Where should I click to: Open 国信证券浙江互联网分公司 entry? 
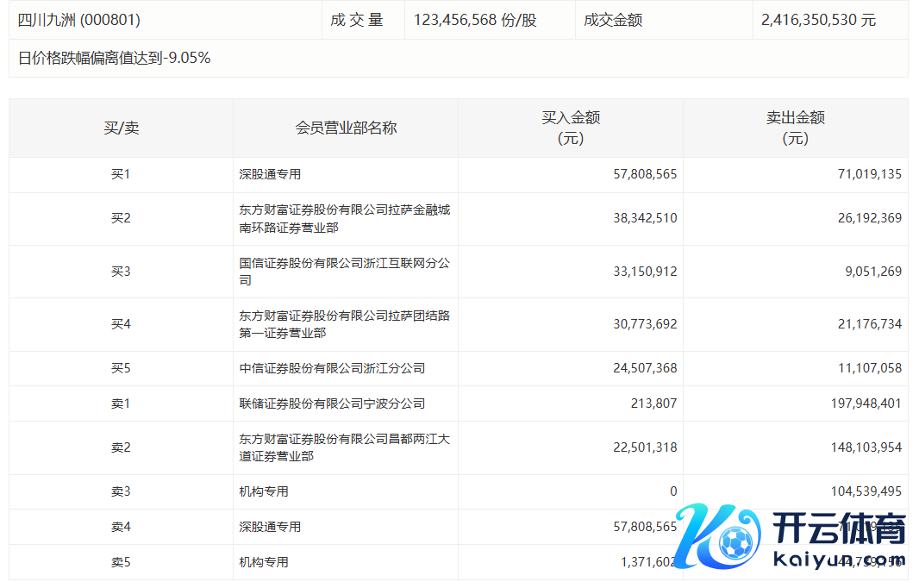point(344,272)
